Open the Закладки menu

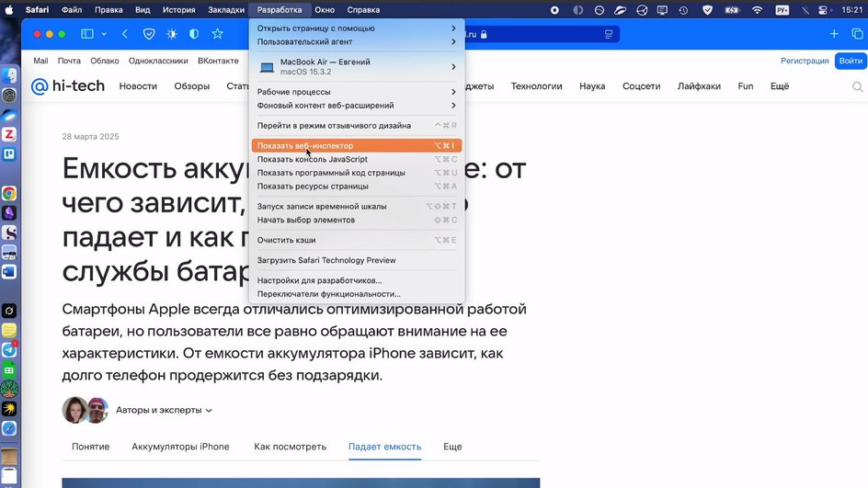point(226,10)
